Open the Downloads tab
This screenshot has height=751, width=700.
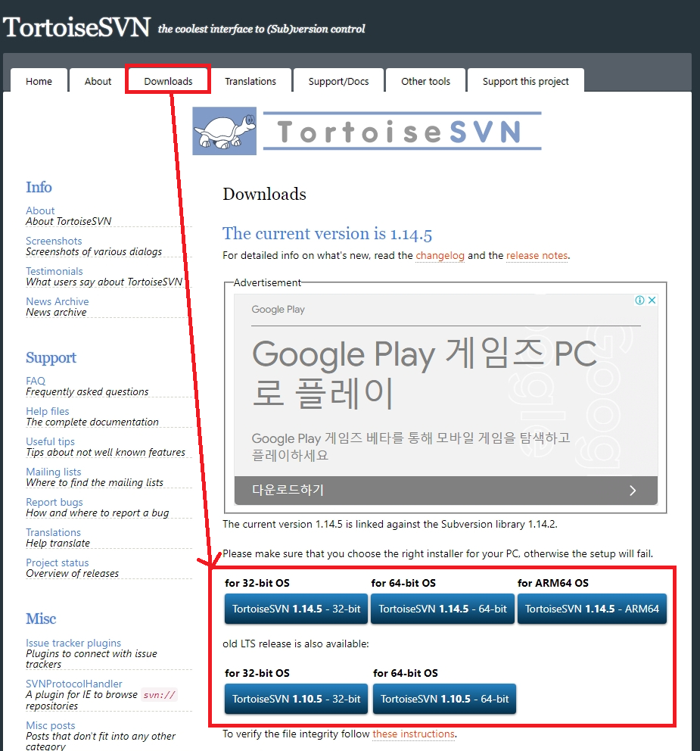[168, 81]
